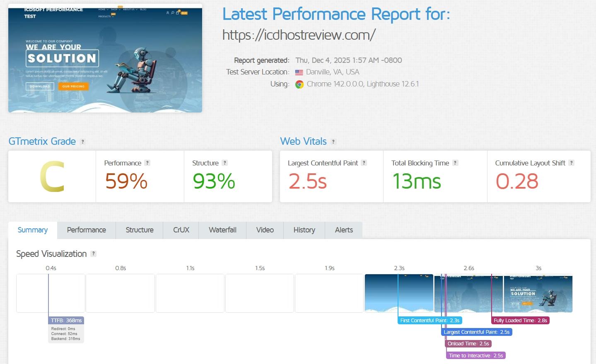Click the 13ms blocking time value
596x364 pixels.
click(x=417, y=181)
